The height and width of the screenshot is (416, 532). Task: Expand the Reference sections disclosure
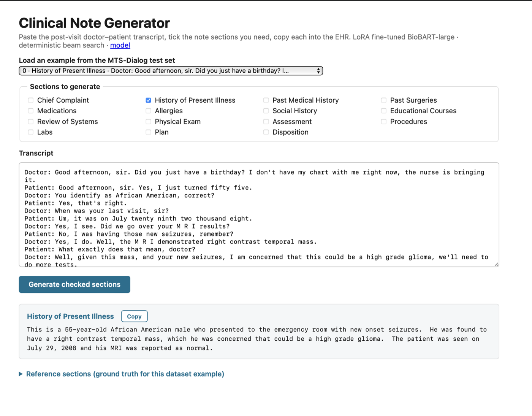(x=122, y=374)
